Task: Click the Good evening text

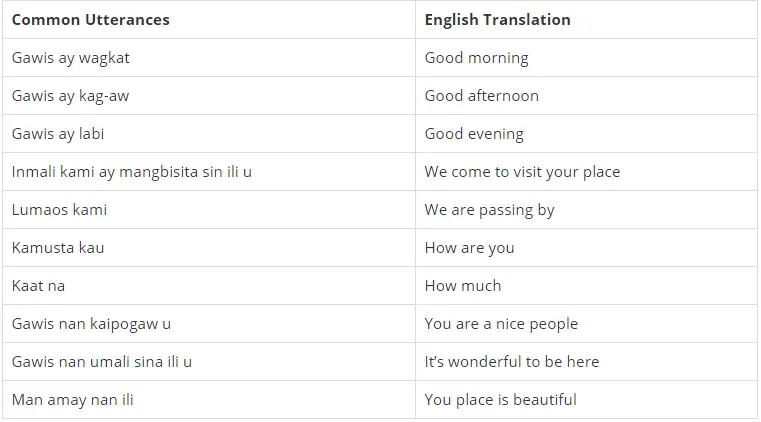Action: pyautogui.click(x=474, y=134)
